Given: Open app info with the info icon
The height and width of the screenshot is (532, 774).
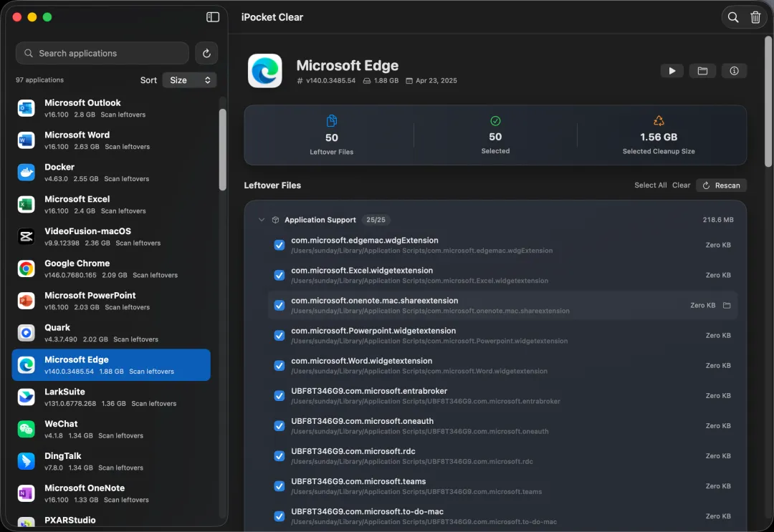Looking at the screenshot, I should (x=734, y=71).
